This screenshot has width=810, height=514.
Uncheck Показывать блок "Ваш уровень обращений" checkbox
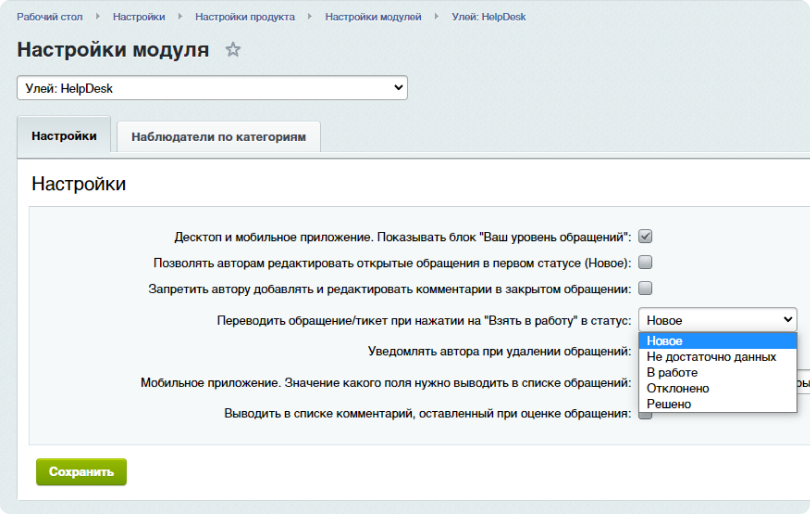click(x=645, y=237)
